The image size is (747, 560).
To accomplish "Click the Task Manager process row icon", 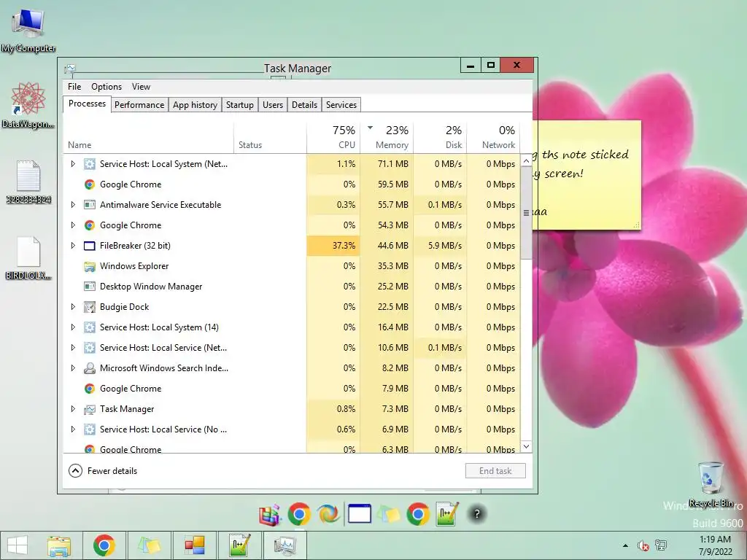I will point(89,409).
